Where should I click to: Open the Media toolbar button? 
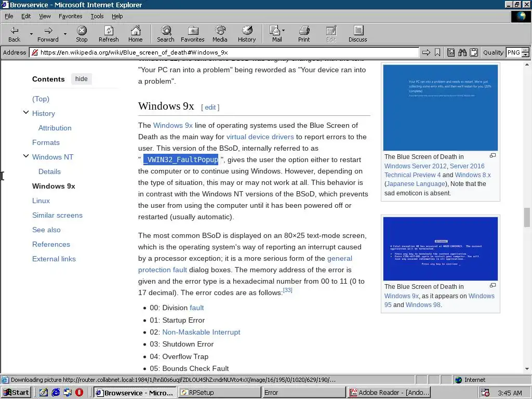pyautogui.click(x=220, y=34)
